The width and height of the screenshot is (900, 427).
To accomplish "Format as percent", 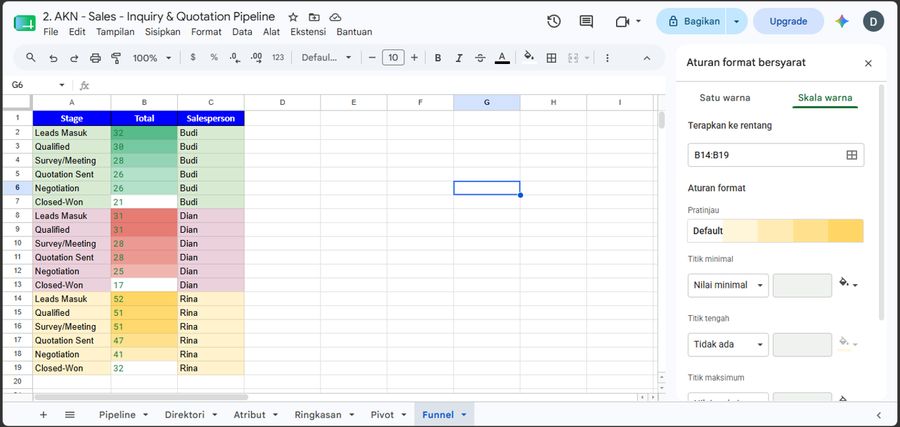I will 214,57.
